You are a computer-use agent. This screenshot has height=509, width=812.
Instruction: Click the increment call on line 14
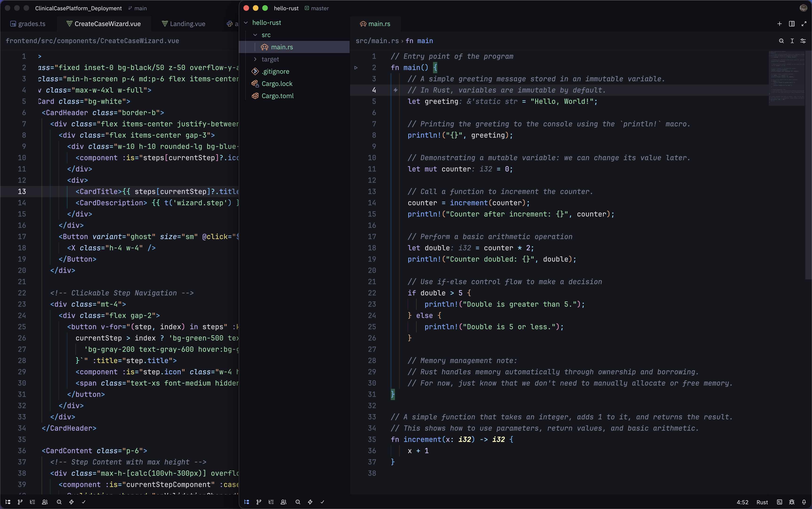469,203
